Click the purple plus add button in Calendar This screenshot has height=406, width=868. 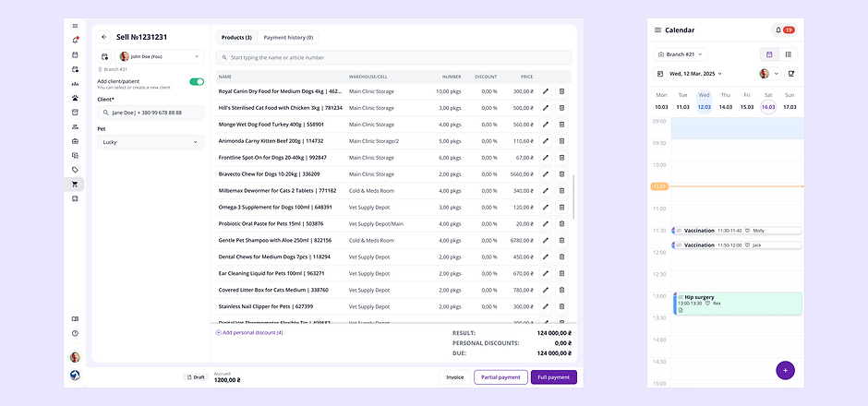[x=785, y=370]
